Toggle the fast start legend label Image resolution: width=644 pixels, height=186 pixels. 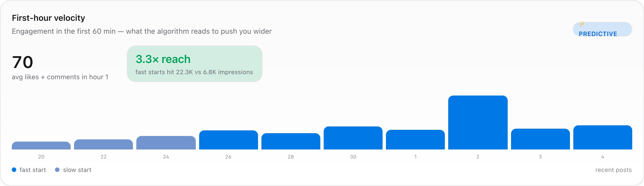(x=33, y=170)
